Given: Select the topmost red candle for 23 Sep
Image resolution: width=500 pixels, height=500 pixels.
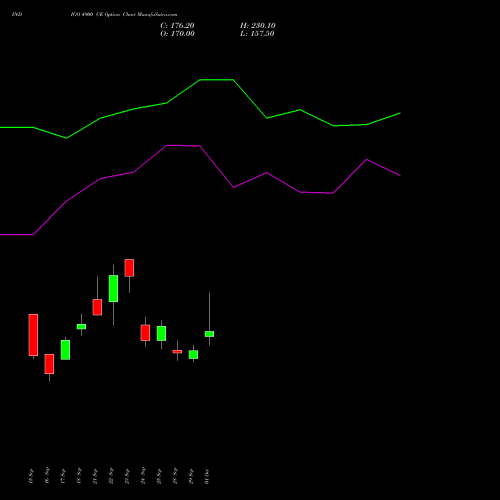Looking at the screenshot, I should [129, 268].
